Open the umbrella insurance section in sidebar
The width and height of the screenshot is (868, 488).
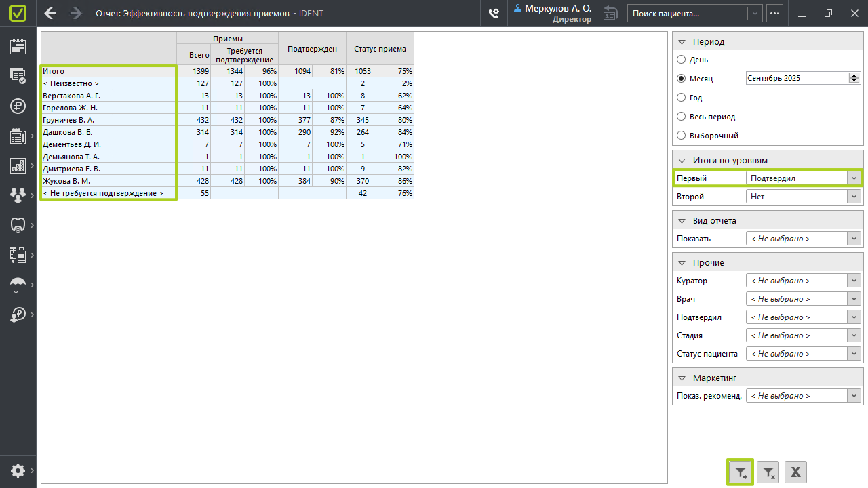18,285
